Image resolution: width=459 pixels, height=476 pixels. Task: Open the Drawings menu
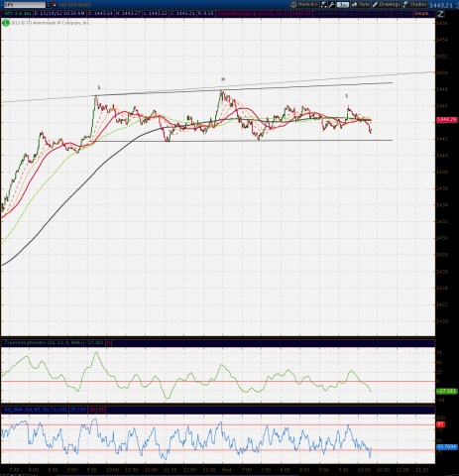tap(387, 5)
